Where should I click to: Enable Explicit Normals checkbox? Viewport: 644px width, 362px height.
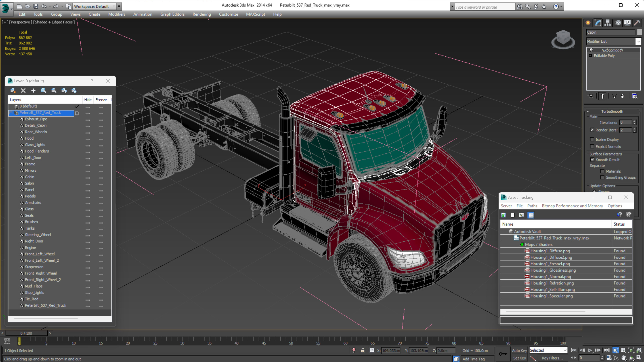point(592,146)
